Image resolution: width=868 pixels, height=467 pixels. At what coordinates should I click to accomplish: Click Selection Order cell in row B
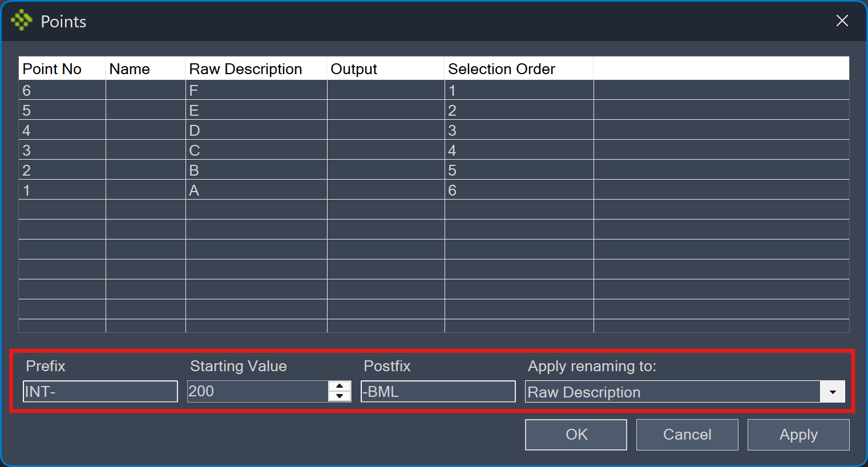point(519,170)
